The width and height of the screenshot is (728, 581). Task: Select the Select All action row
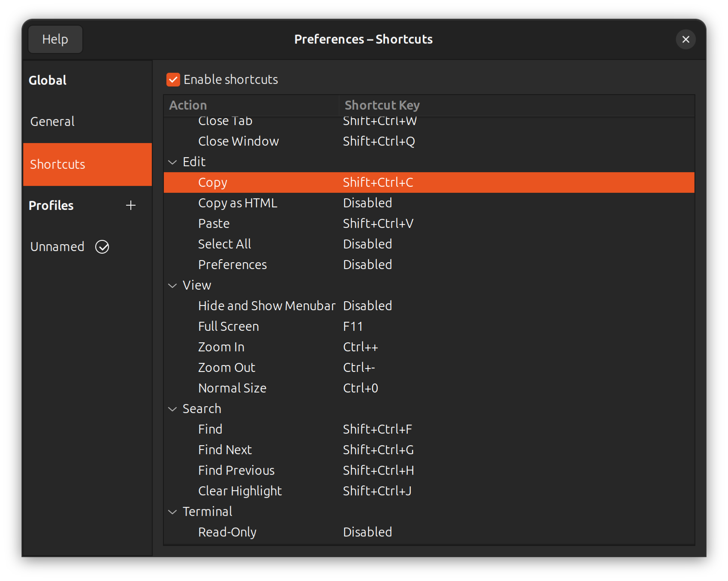pyautogui.click(x=429, y=244)
